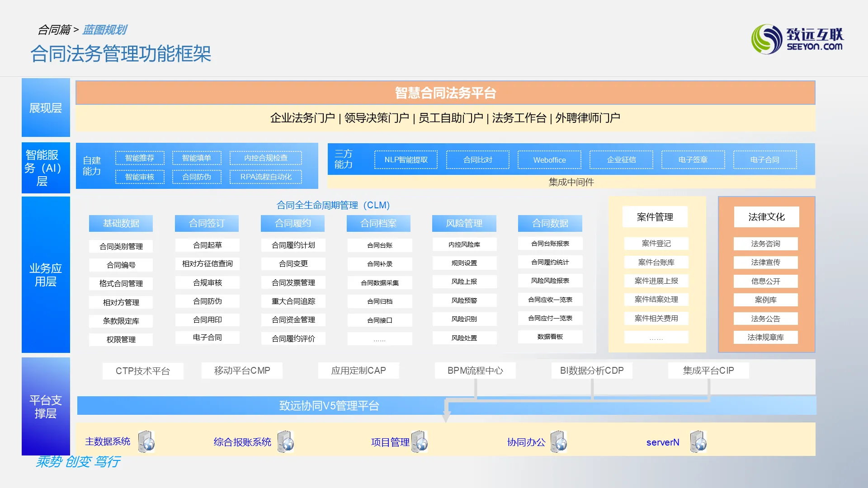The height and width of the screenshot is (488, 868).
Task: Click the server icon beside 项目管理
Action: pyautogui.click(x=420, y=441)
